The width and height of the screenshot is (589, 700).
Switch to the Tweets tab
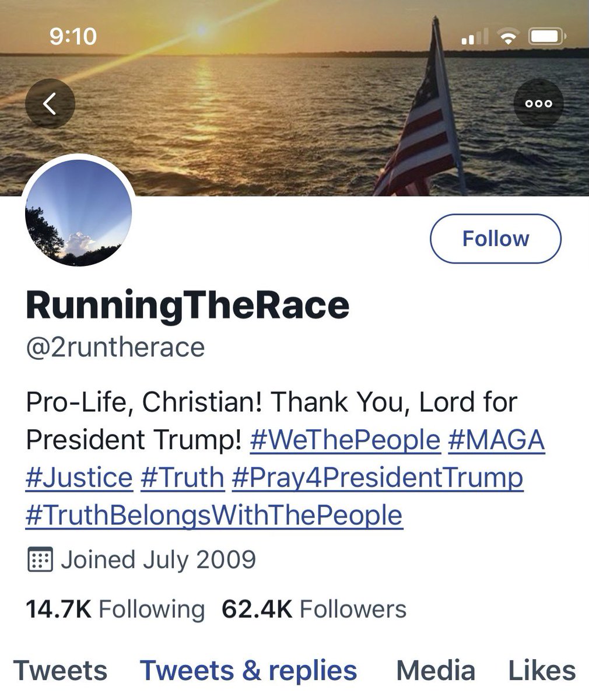61,670
